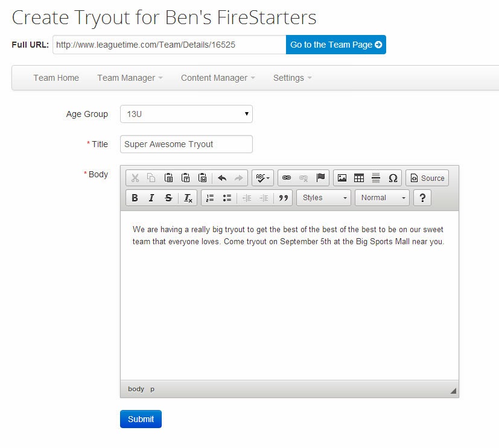This screenshot has width=499, height=448.
Task: Insert numbered list
Action: [x=210, y=198]
